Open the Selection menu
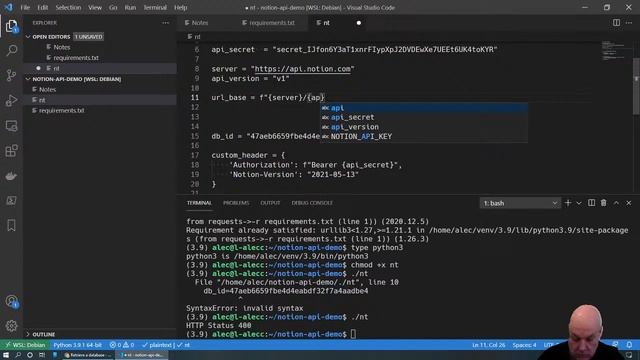Image resolution: width=640 pixels, height=360 pixels. pos(68,7)
